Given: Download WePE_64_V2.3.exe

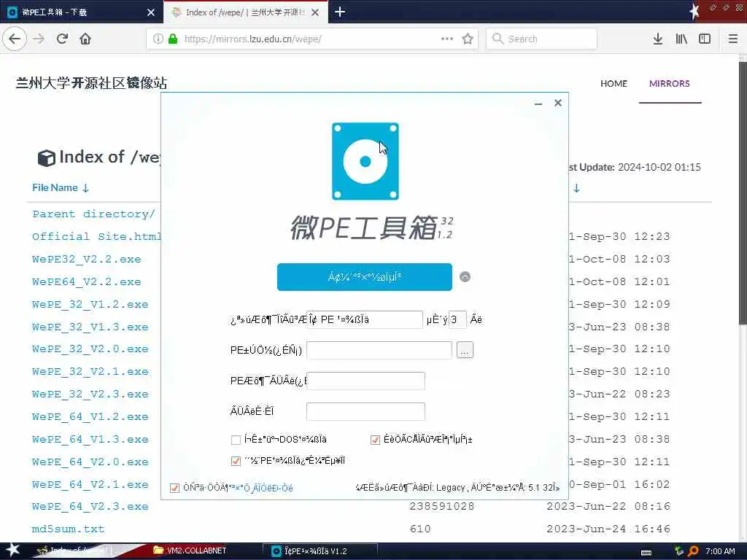Looking at the screenshot, I should click(90, 506).
